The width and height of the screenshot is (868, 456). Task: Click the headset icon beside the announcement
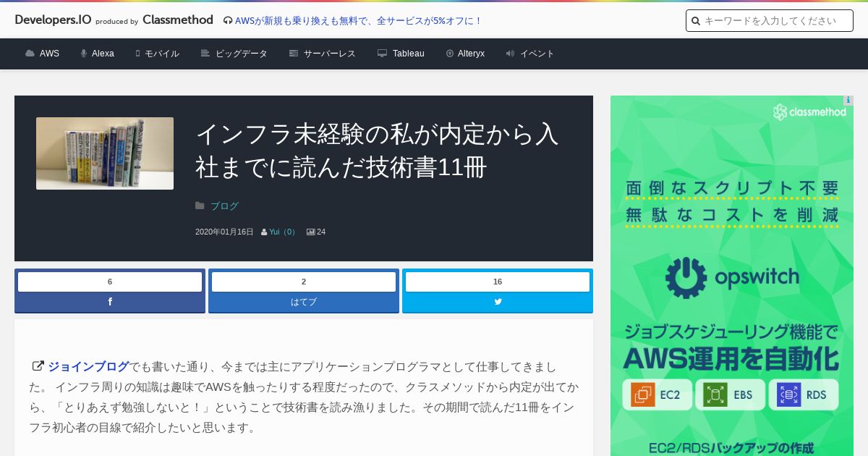pyautogui.click(x=228, y=21)
